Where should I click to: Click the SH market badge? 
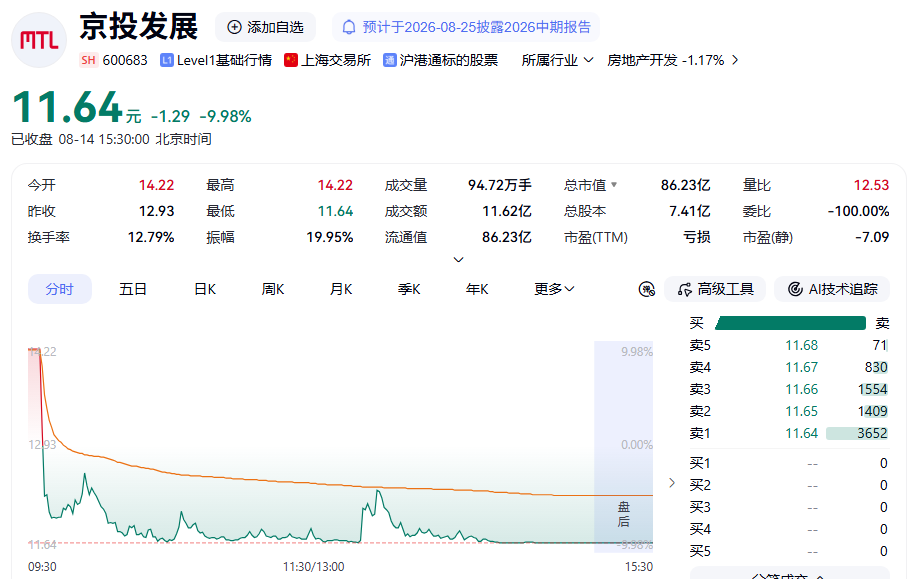coord(88,60)
